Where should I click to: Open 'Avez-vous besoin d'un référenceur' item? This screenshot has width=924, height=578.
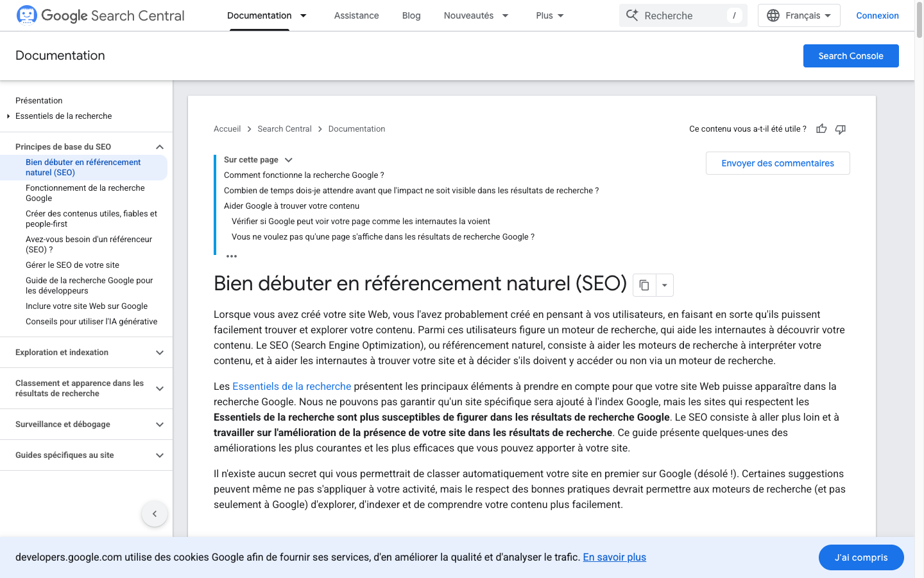click(x=89, y=245)
